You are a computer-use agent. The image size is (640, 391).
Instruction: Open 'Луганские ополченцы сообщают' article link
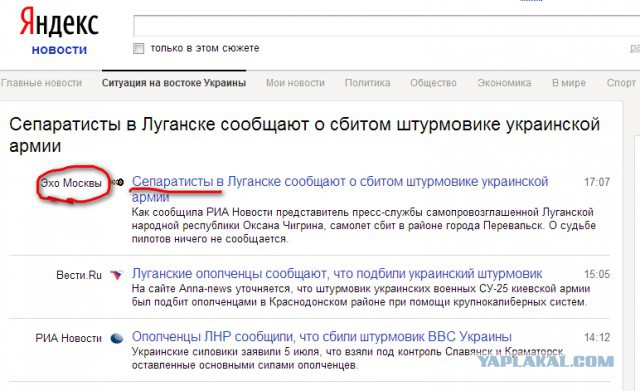point(337,273)
